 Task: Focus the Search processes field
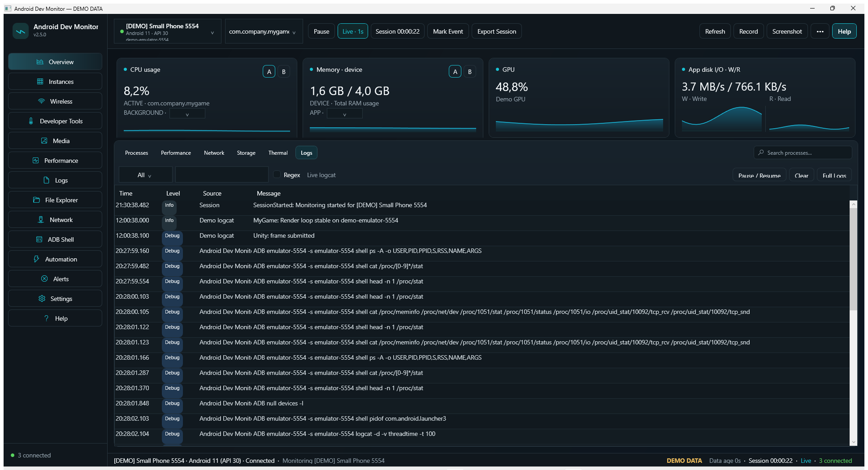[x=803, y=153]
